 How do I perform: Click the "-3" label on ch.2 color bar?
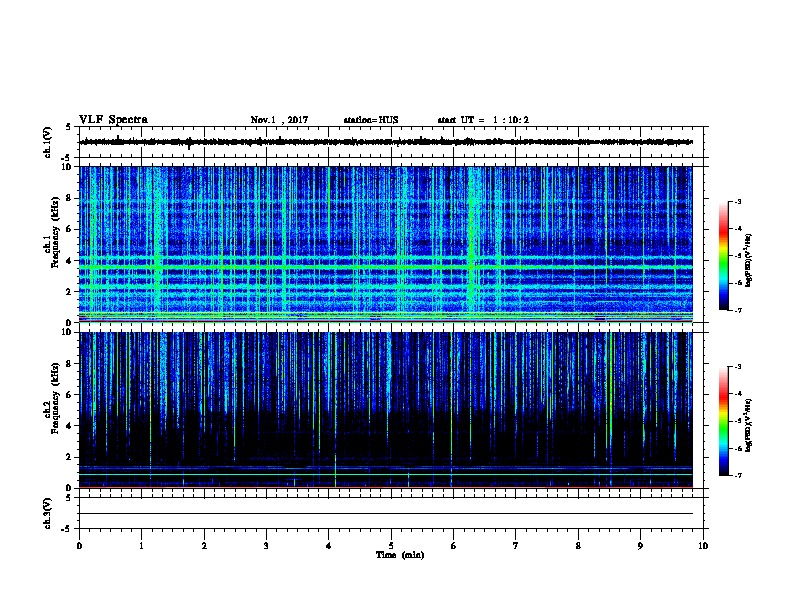(x=737, y=367)
